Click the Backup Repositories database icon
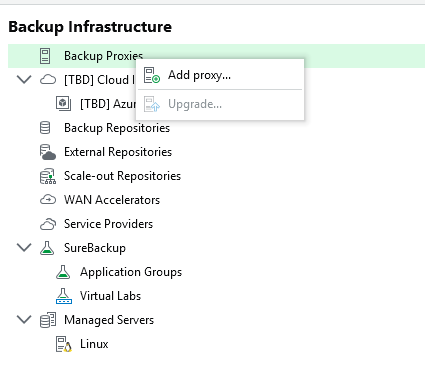Screen dimensions: 425x366 [x=45, y=128]
